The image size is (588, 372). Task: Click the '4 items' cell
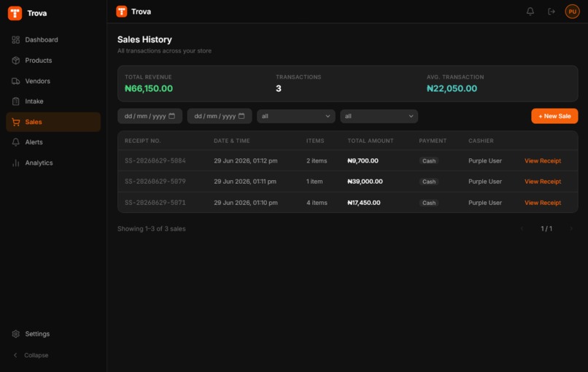(x=317, y=203)
